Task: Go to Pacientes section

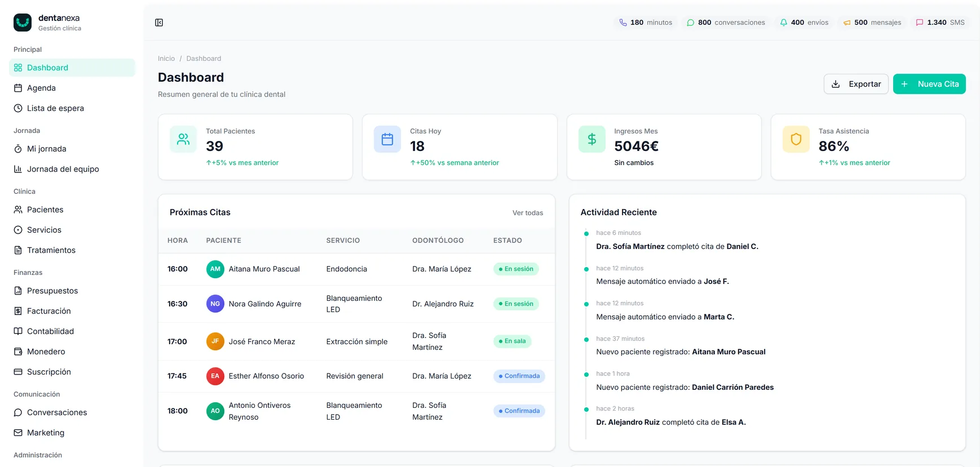Action: [x=72, y=210]
